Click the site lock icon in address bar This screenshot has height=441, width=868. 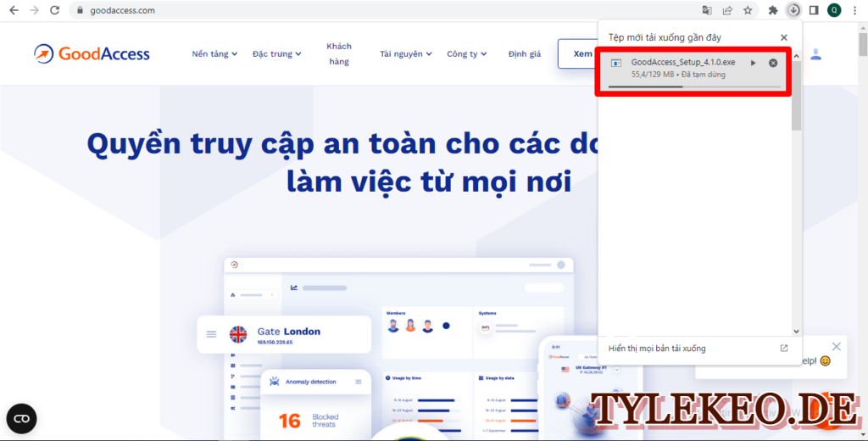click(x=81, y=10)
